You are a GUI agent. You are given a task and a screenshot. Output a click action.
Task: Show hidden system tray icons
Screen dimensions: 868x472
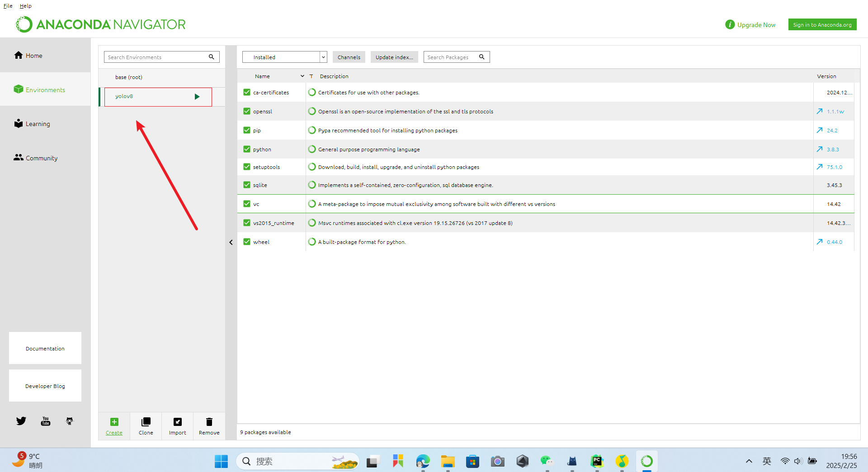[x=749, y=461]
